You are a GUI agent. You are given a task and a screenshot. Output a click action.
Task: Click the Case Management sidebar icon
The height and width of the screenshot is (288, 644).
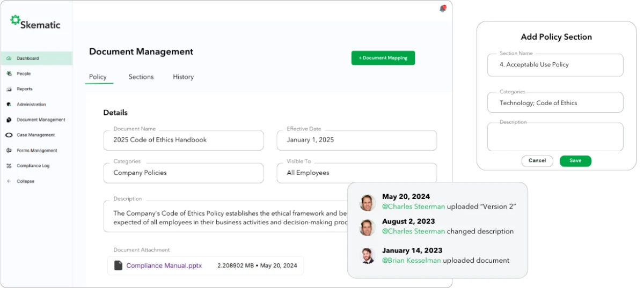(x=9, y=135)
